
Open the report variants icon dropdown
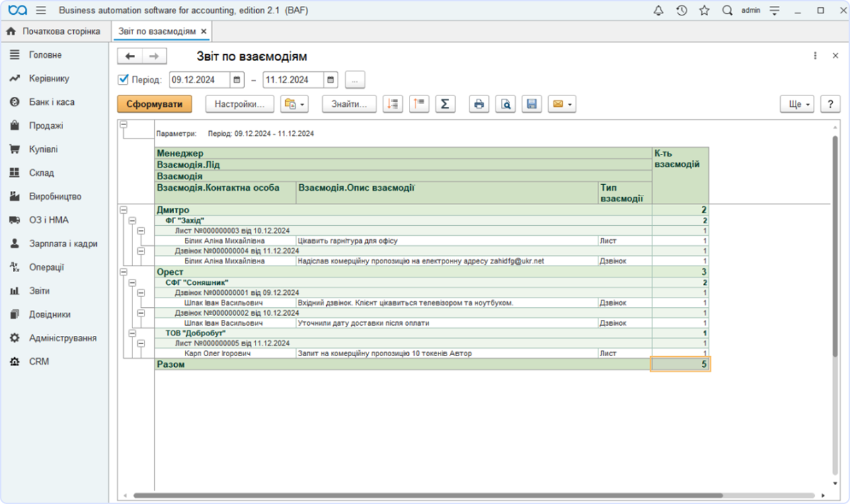[x=295, y=104]
